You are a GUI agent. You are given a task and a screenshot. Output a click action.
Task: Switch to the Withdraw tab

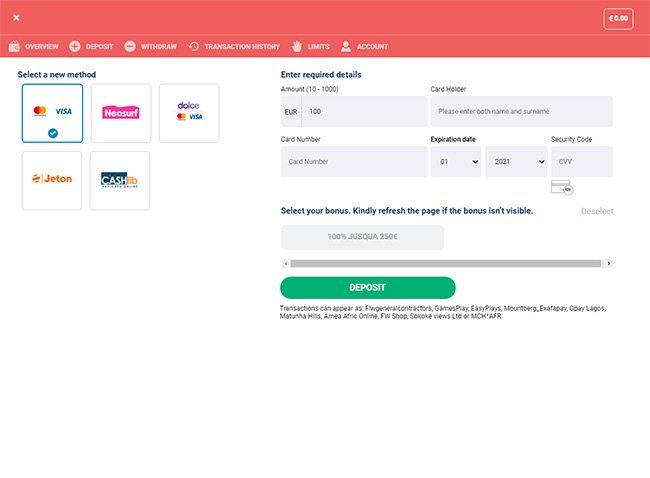click(158, 47)
